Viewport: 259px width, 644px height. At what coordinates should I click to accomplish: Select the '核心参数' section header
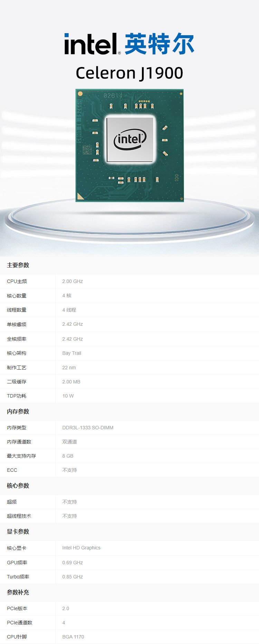[18, 486]
